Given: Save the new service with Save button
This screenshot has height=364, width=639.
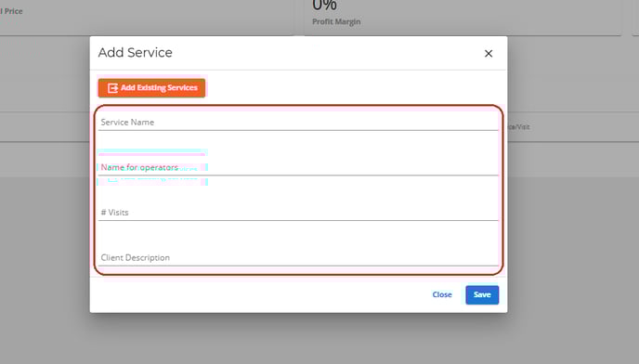Looking at the screenshot, I should pos(482,294).
